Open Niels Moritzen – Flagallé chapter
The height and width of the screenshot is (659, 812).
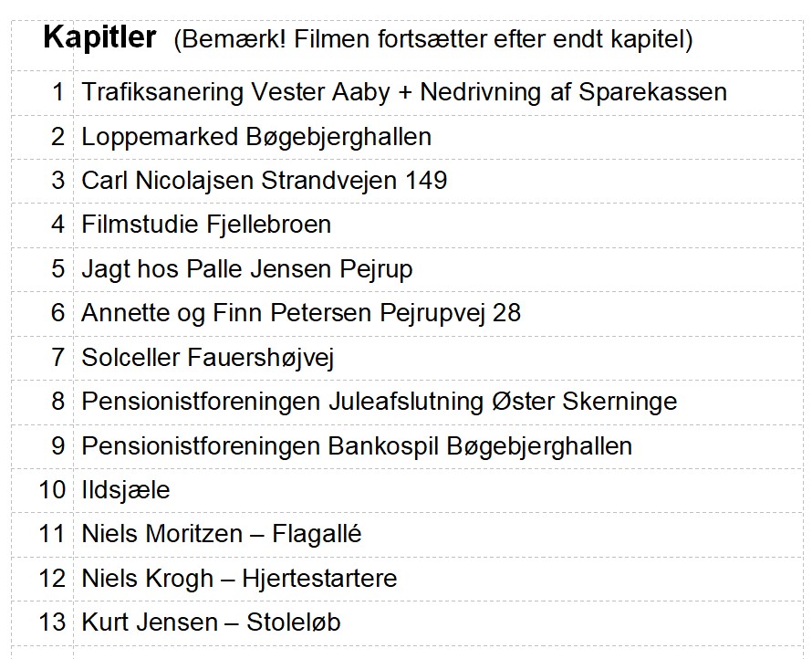pos(222,534)
